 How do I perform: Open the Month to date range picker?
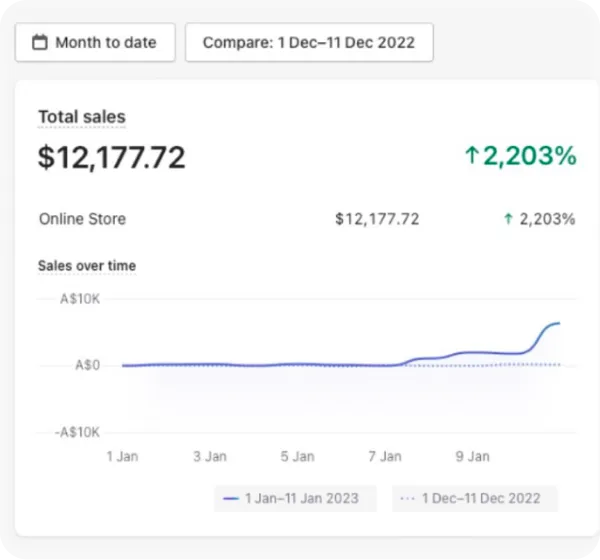tap(95, 43)
